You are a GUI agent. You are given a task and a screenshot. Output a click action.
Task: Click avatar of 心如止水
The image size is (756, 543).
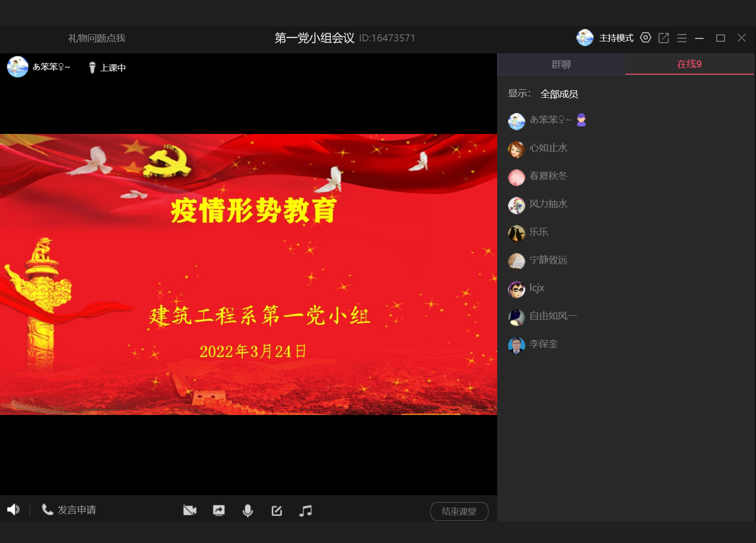coord(517,149)
